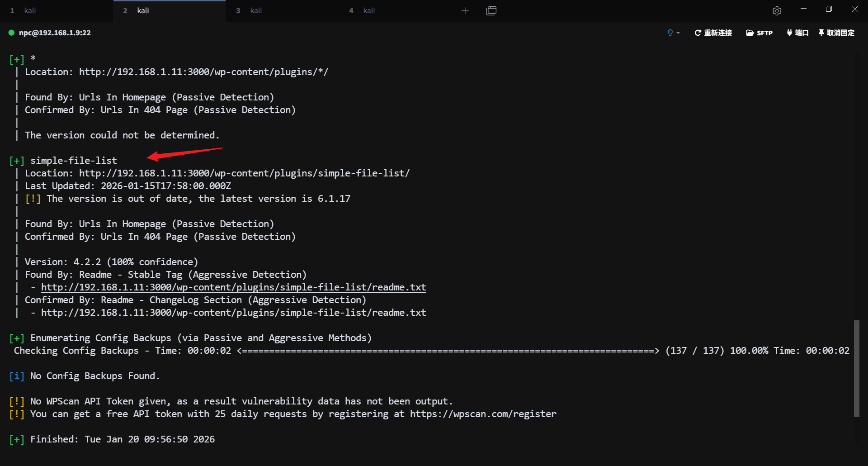868x466 pixels.
Task: Click the 重新连接 reconnect button
Action: tap(713, 33)
